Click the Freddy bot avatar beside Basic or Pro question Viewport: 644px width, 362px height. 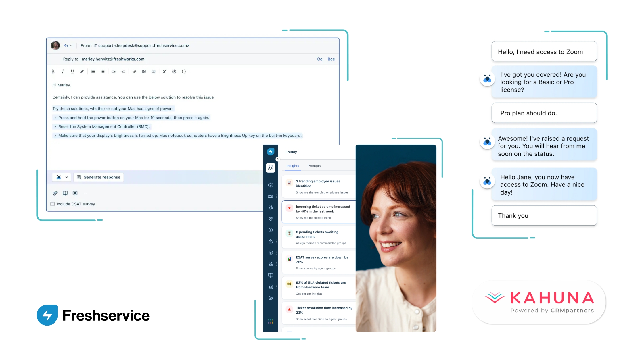point(487,79)
